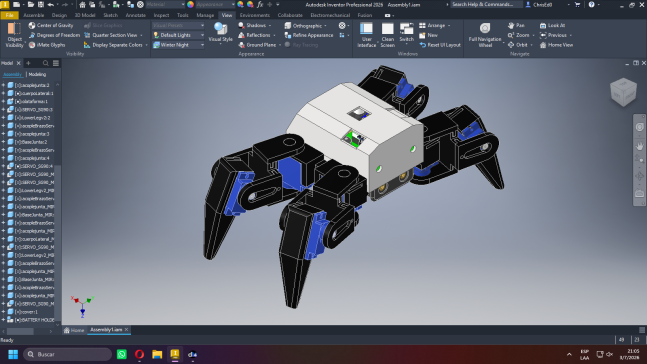Expand the acoplejunta:2 tree node

tap(3, 85)
